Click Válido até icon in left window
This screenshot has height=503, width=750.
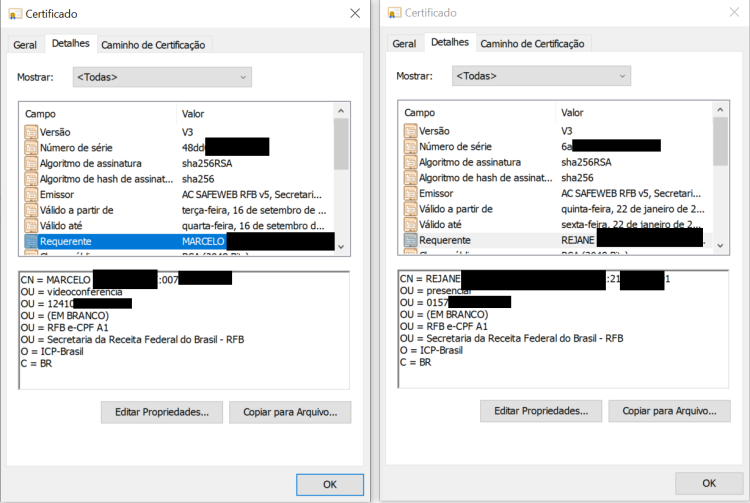coord(31,226)
